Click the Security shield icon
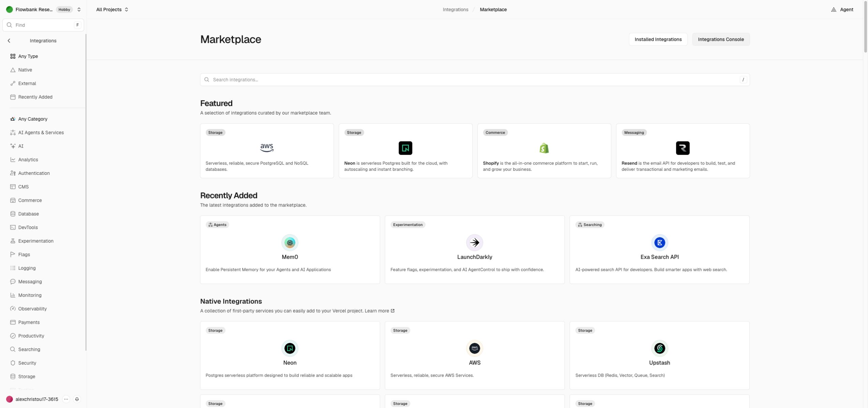Image resolution: width=868 pixels, height=408 pixels. (x=13, y=363)
